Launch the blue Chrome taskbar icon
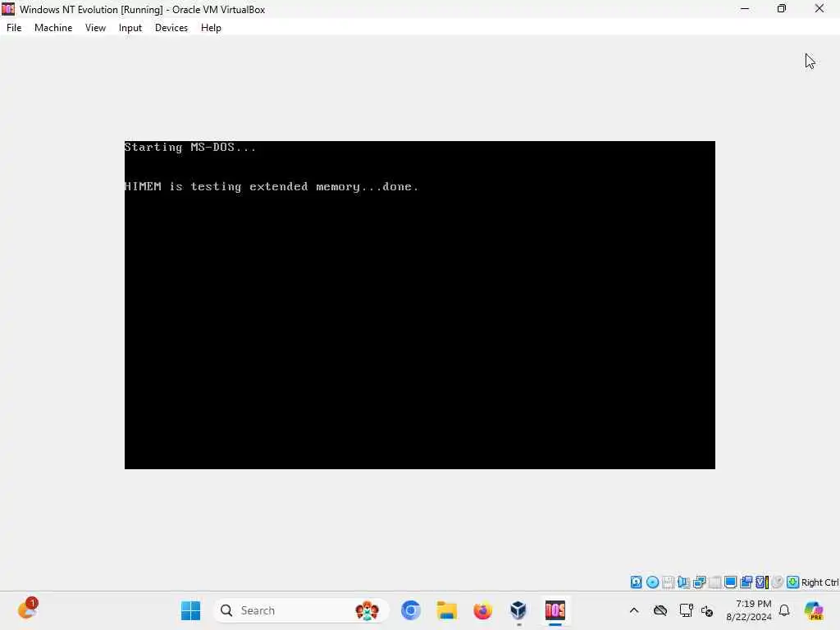Screen dimensions: 840x630 (411, 610)
